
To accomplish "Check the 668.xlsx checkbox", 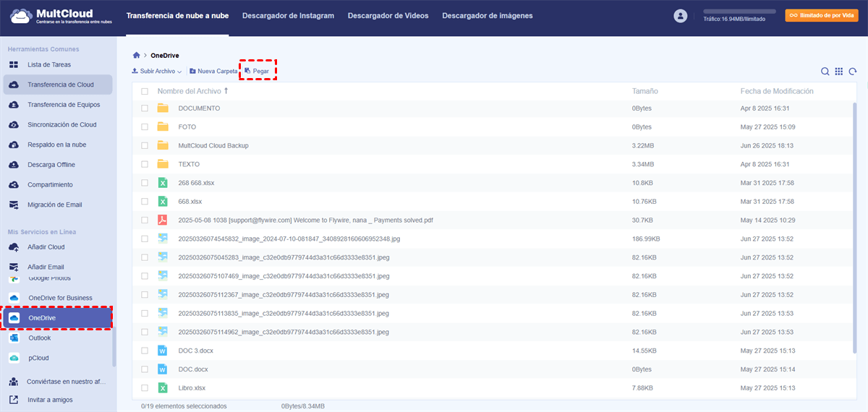I will (145, 202).
